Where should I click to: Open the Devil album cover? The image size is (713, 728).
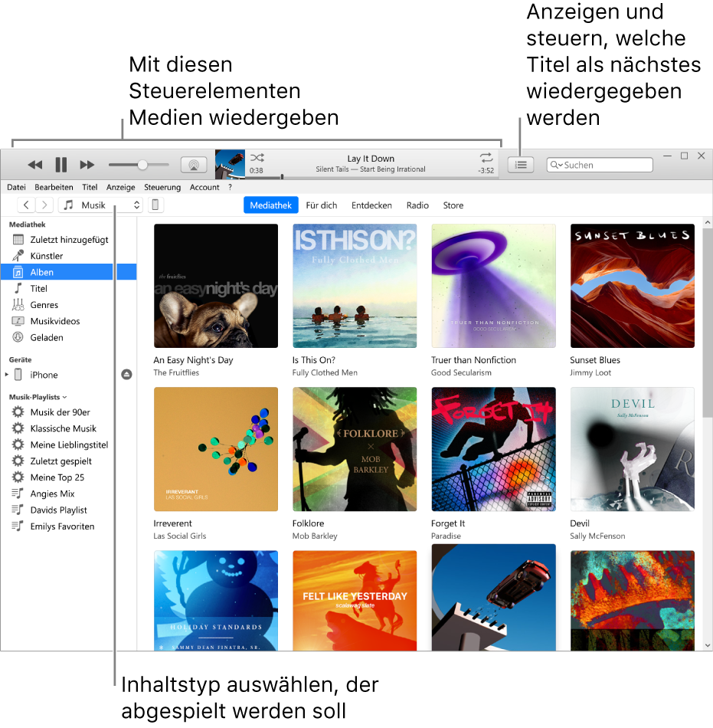coord(633,449)
